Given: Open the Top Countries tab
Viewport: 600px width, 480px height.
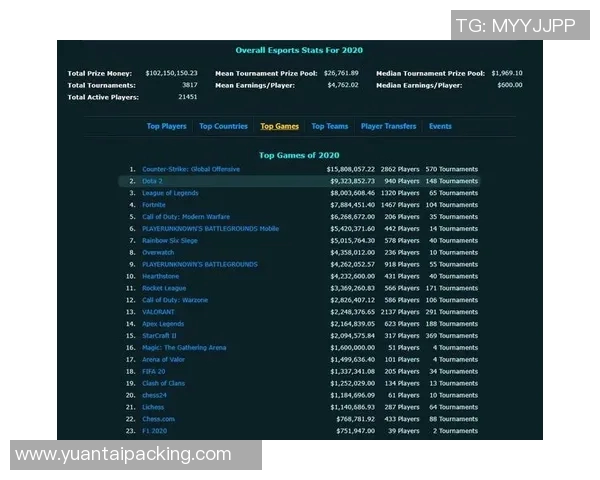Looking at the screenshot, I should (223, 127).
